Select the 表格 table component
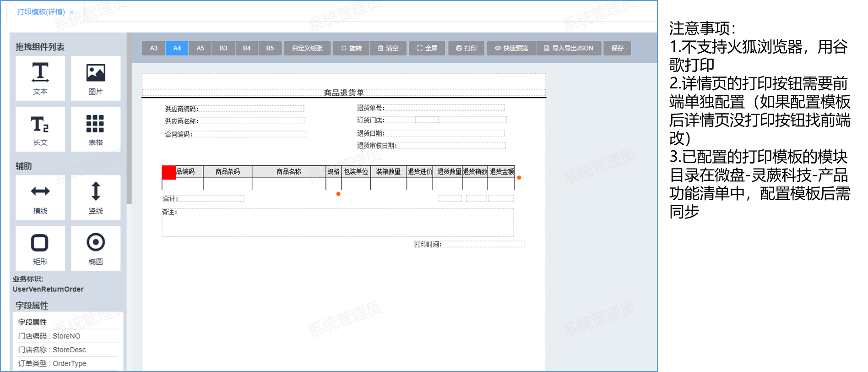 (x=96, y=129)
